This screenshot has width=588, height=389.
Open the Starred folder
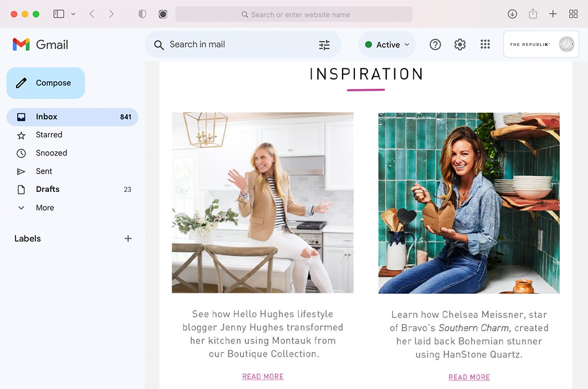72,135
